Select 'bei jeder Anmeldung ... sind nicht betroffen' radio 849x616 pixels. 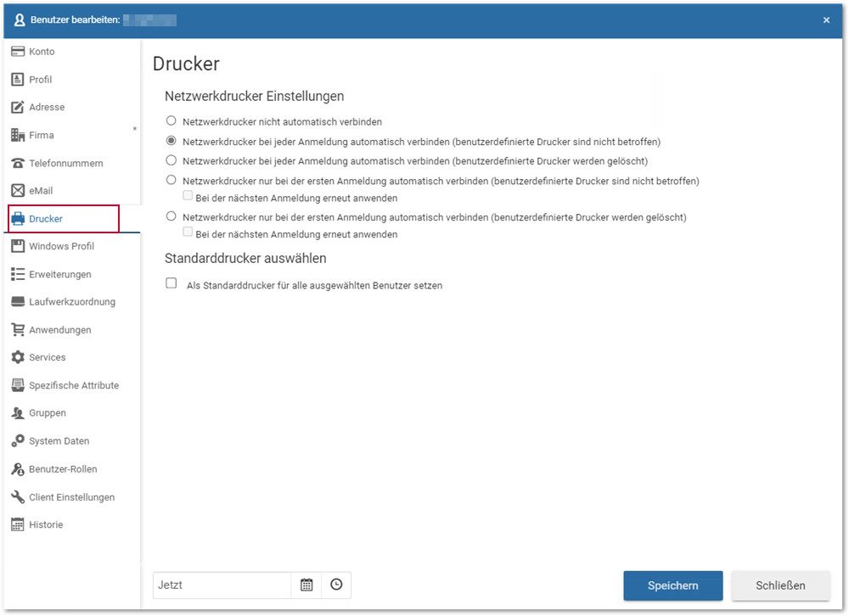[171, 141]
